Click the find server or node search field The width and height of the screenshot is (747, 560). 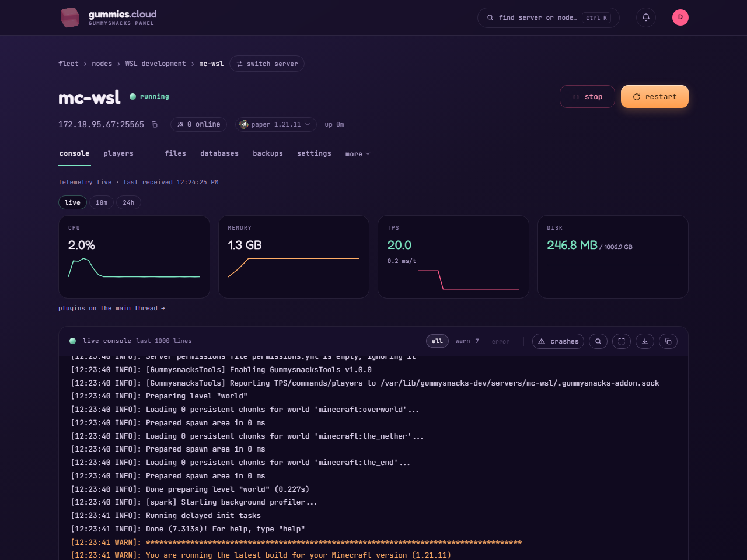(x=548, y=17)
